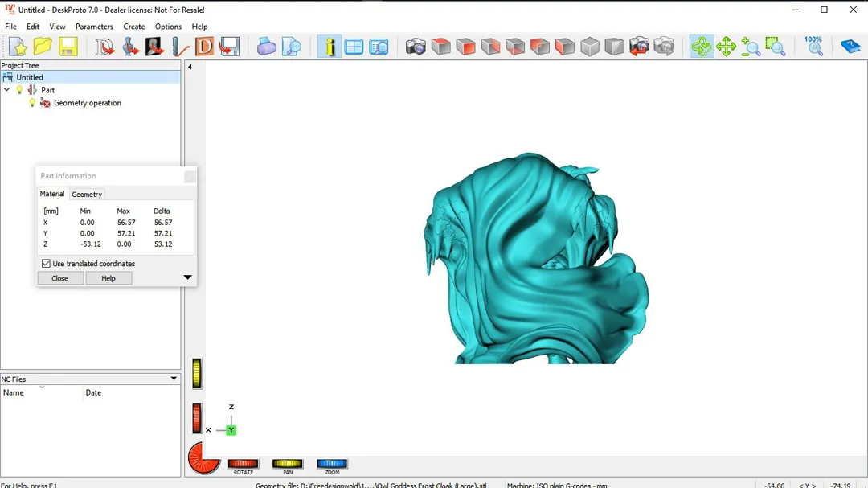This screenshot has height=488, width=868.
Task: Toggle the Use translated coordinates checkbox
Action: [x=46, y=264]
